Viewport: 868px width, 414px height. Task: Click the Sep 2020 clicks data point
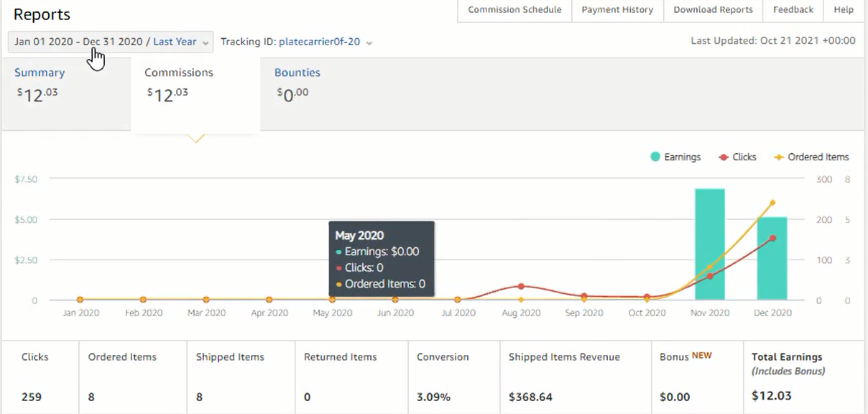tap(584, 295)
